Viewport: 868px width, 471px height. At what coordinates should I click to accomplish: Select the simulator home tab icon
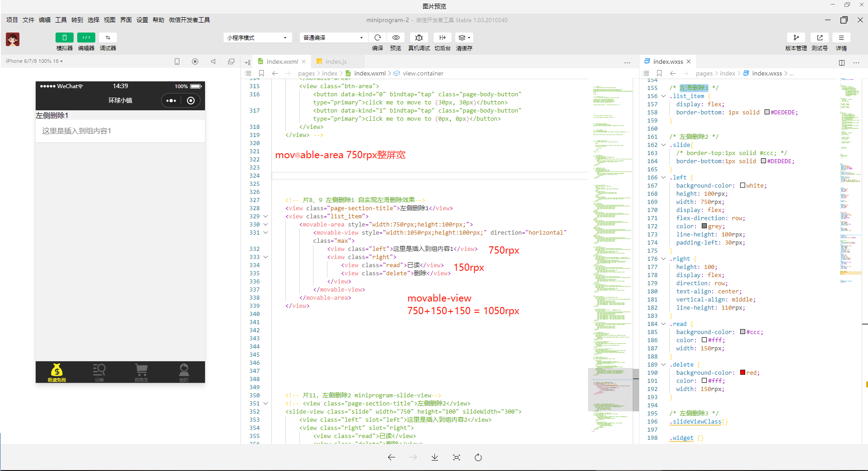coord(57,372)
